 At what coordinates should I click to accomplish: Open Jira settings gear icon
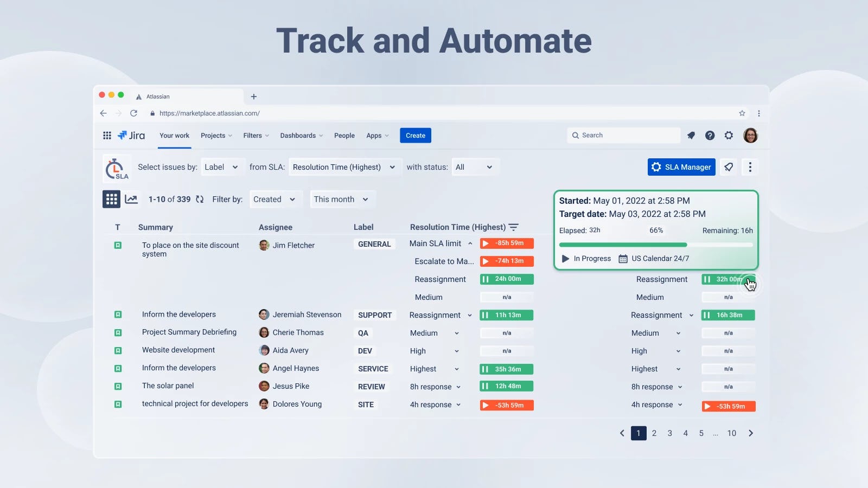pyautogui.click(x=729, y=135)
